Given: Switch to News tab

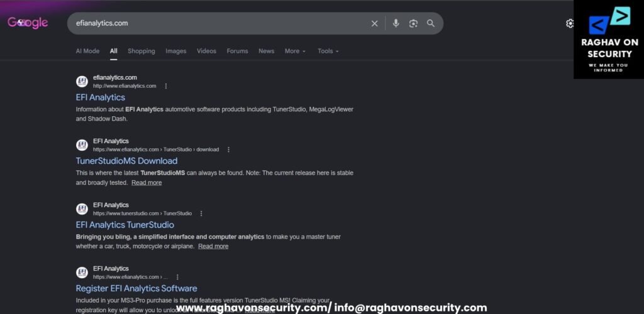Looking at the screenshot, I should click(x=266, y=51).
